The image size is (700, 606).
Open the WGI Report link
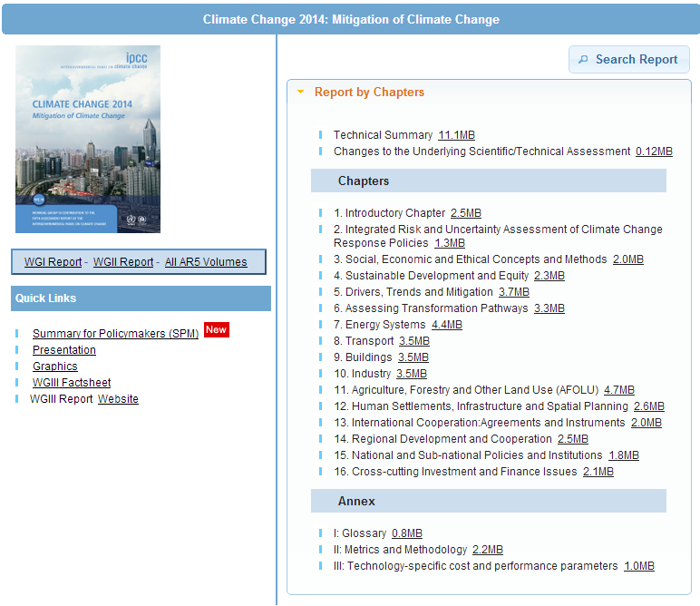53,262
